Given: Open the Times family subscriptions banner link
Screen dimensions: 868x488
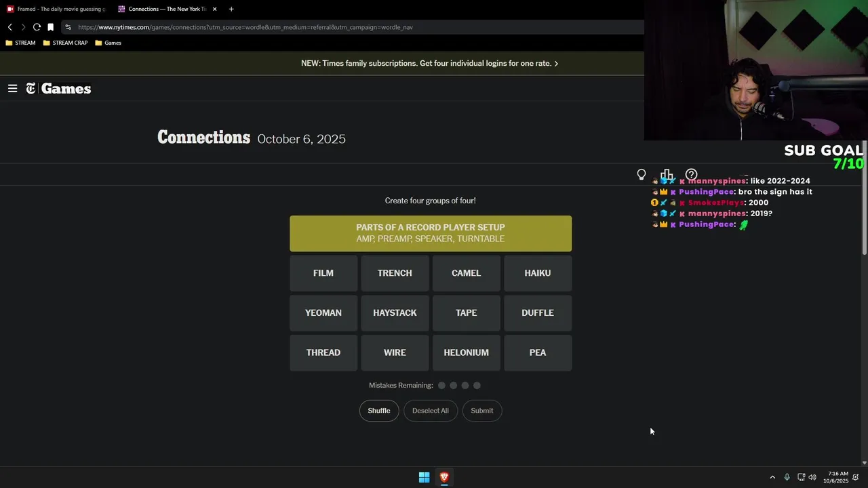Looking at the screenshot, I should 430,63.
